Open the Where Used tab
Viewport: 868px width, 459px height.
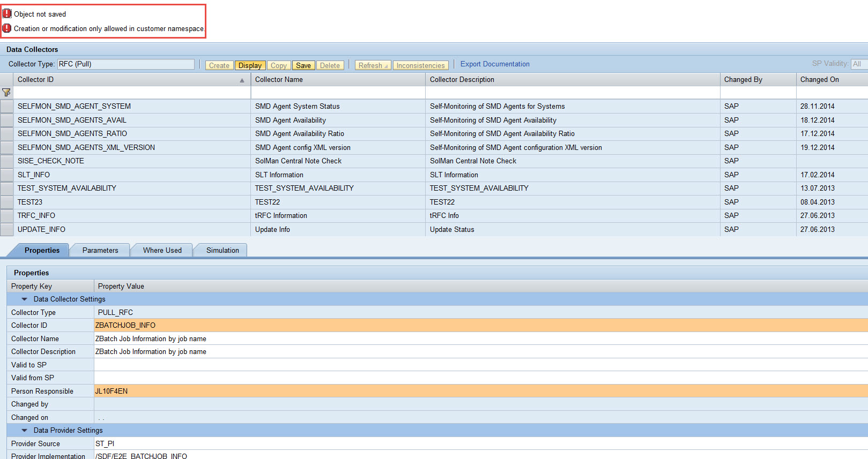(x=162, y=250)
